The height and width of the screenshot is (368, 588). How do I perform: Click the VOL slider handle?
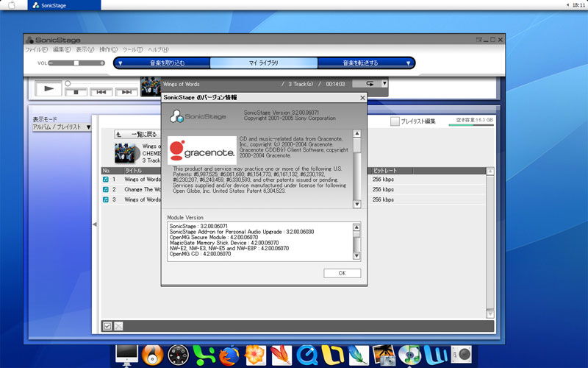click(x=76, y=63)
